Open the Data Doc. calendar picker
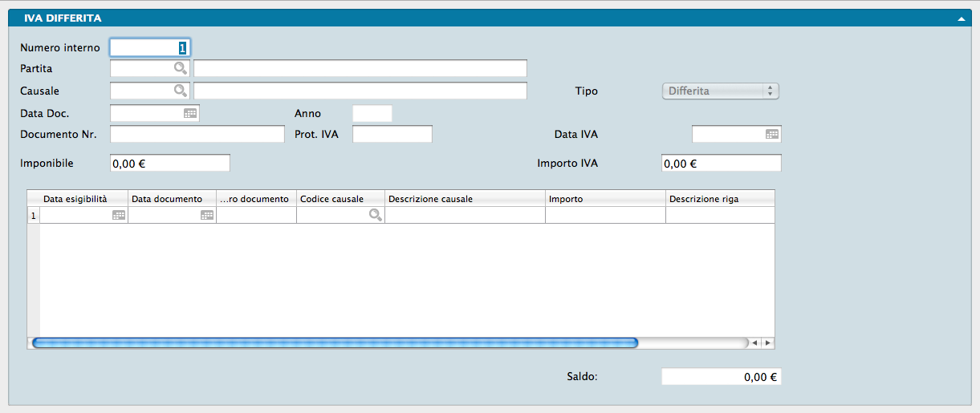980x413 pixels. pos(189,113)
